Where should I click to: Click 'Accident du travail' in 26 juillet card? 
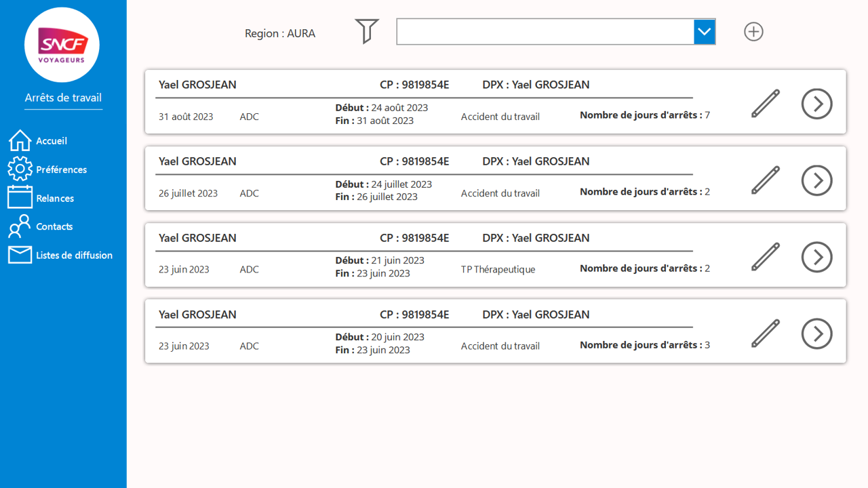point(500,193)
